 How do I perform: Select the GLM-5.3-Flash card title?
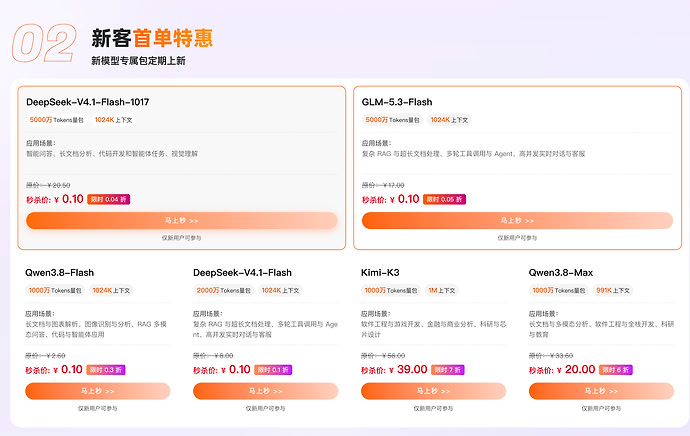[397, 102]
